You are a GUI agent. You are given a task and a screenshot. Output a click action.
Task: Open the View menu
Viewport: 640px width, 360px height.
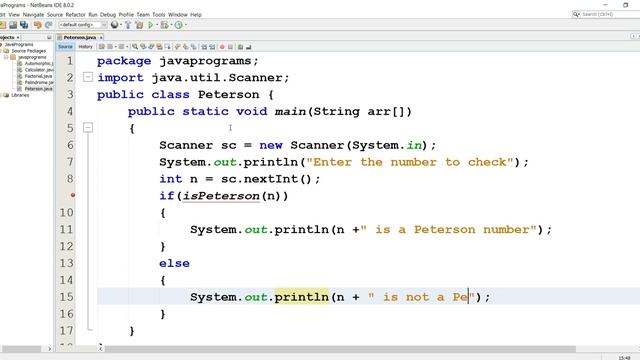tap(14, 15)
